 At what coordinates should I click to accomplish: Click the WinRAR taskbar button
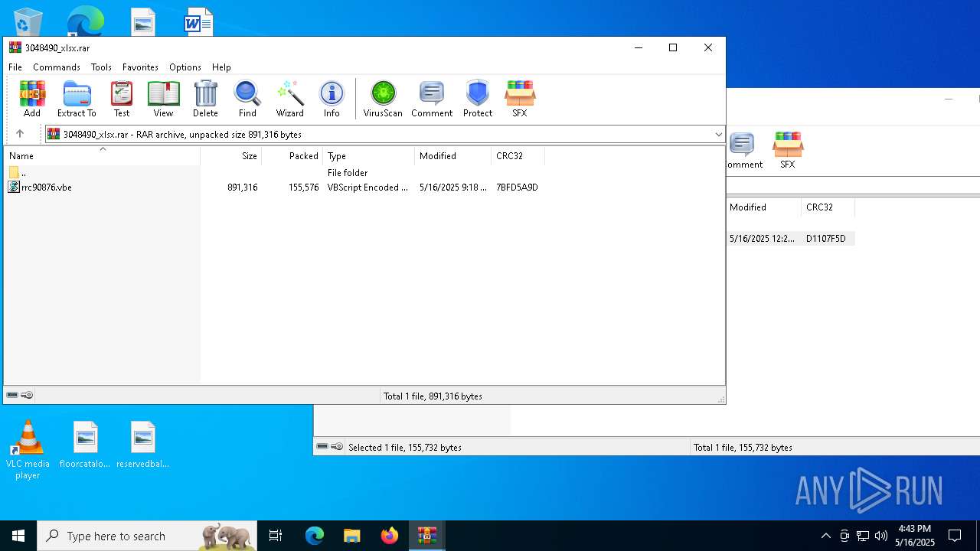pyautogui.click(x=427, y=536)
